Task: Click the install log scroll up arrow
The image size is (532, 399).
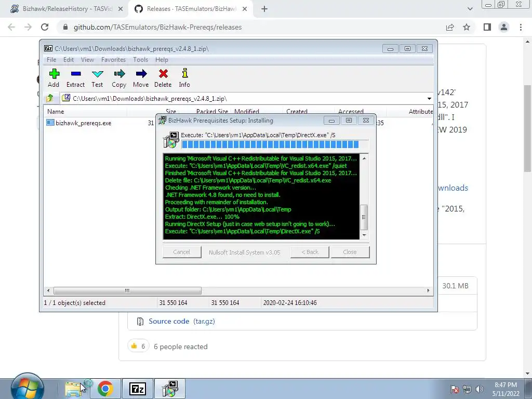Action: (x=364, y=158)
